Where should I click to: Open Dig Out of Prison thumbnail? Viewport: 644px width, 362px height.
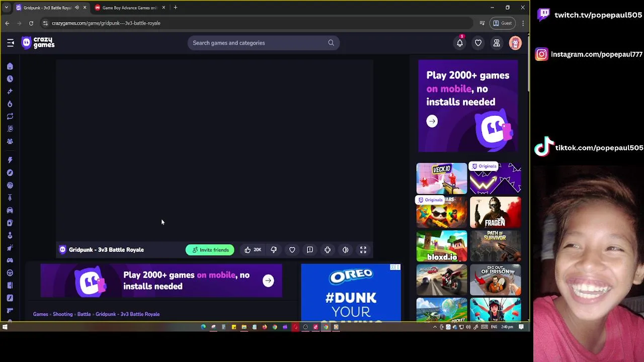click(x=496, y=280)
